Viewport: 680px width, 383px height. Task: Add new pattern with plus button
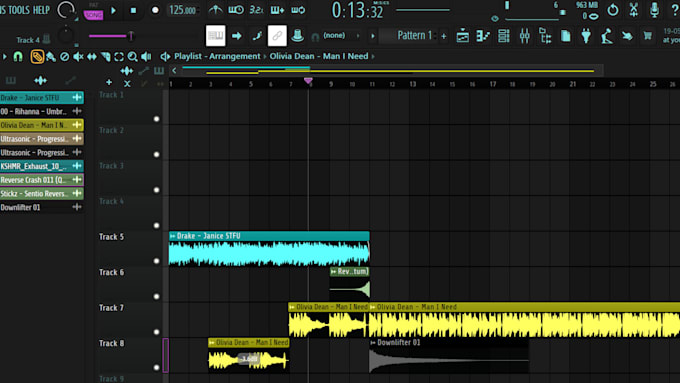(444, 36)
